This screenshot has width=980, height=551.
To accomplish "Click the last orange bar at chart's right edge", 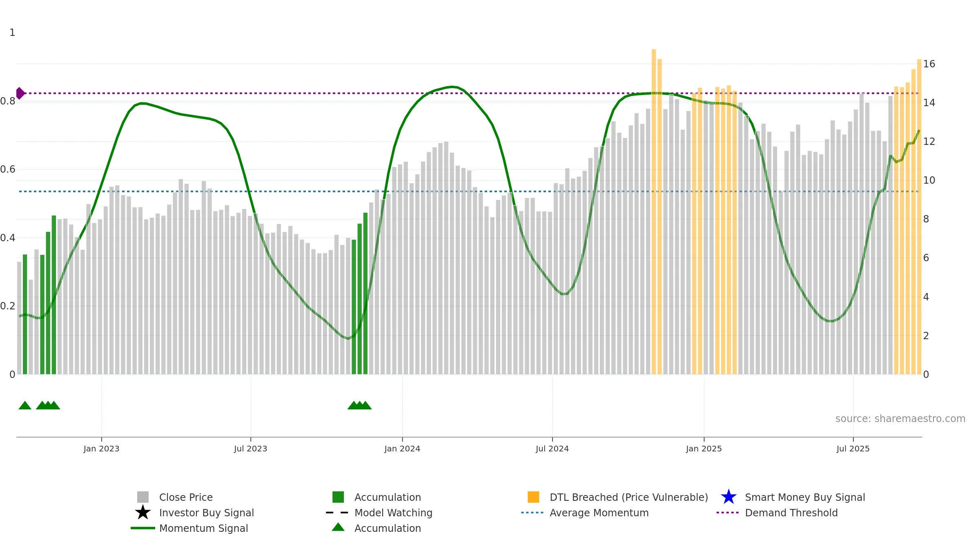I will pyautogui.click(x=919, y=216).
